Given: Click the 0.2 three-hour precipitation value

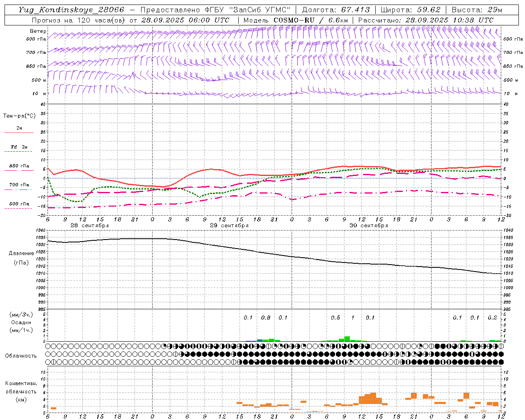Looking at the screenshot, I should 493,317.
